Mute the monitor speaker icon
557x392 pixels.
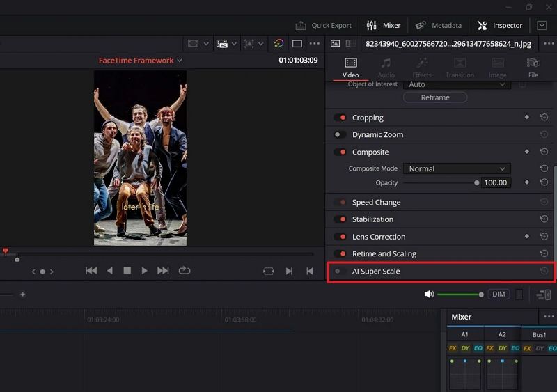[429, 295]
